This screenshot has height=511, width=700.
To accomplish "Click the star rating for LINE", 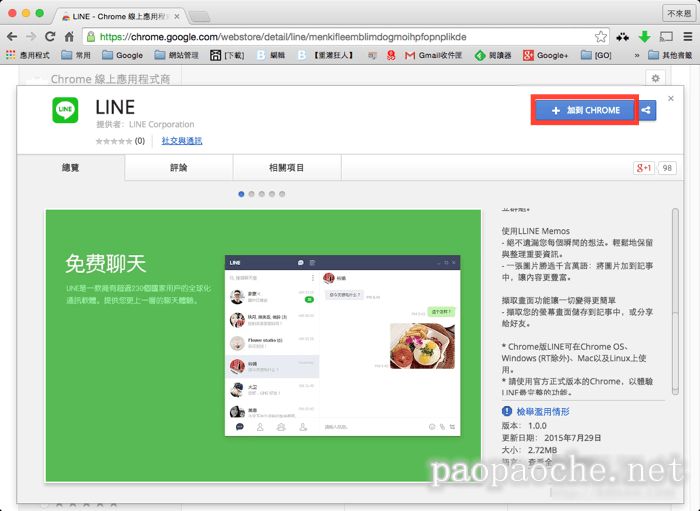I will (x=113, y=141).
